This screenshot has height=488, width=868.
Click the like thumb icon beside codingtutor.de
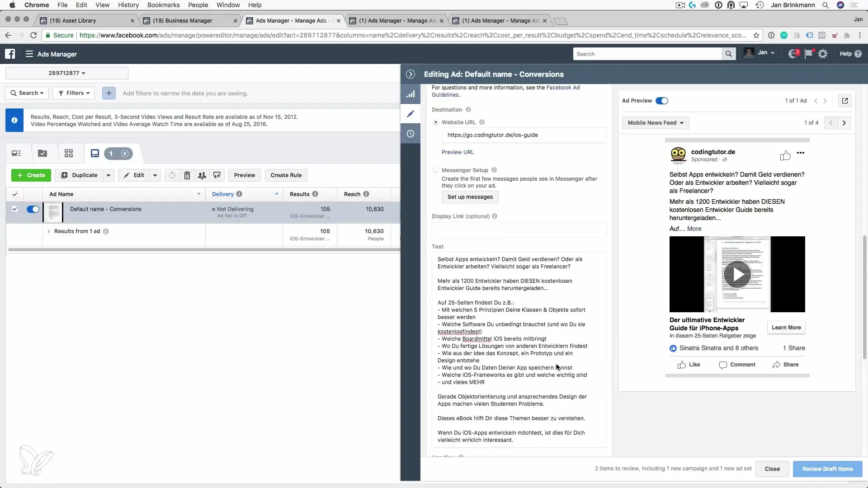click(x=785, y=155)
